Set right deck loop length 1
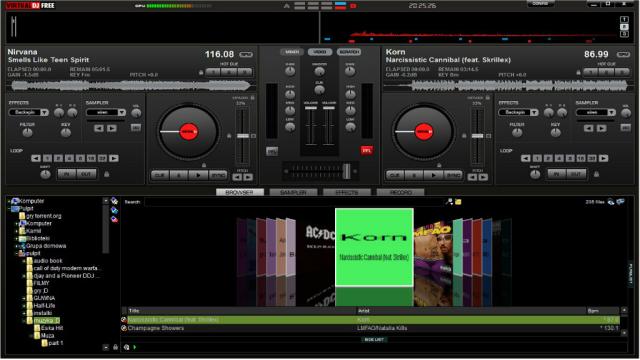Viewport: 640px width, 360px height. (537, 158)
